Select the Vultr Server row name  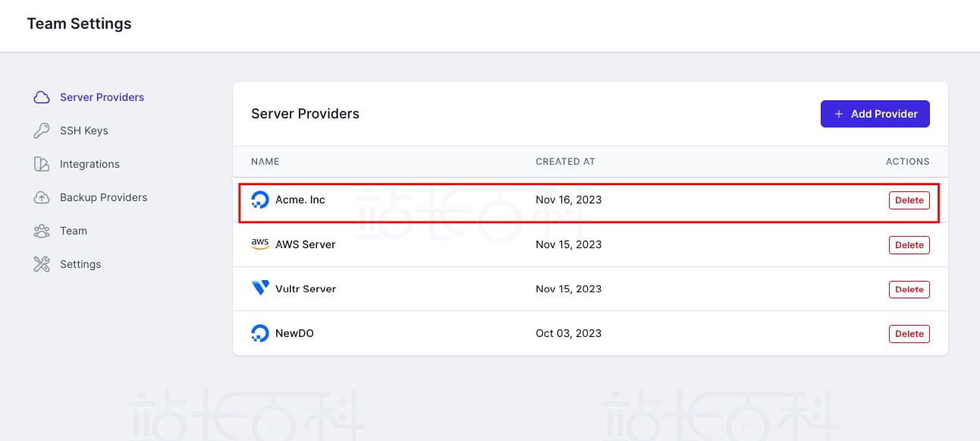[x=305, y=288]
